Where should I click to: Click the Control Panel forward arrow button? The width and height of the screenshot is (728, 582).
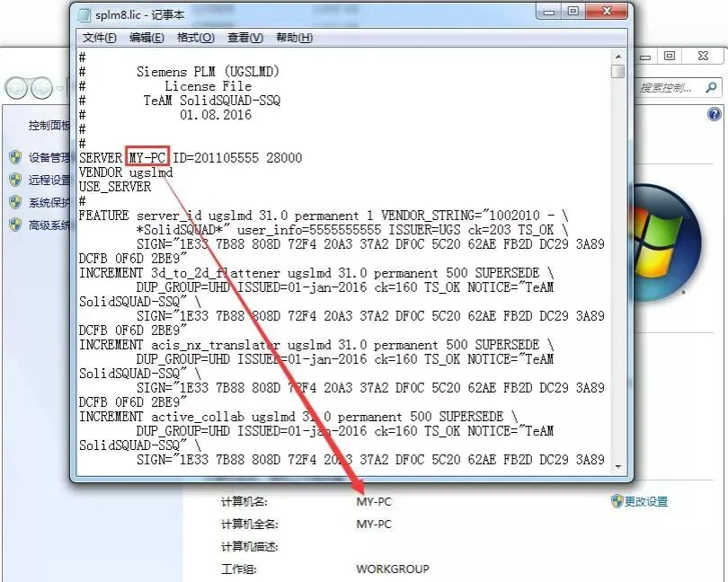pyautogui.click(x=41, y=88)
